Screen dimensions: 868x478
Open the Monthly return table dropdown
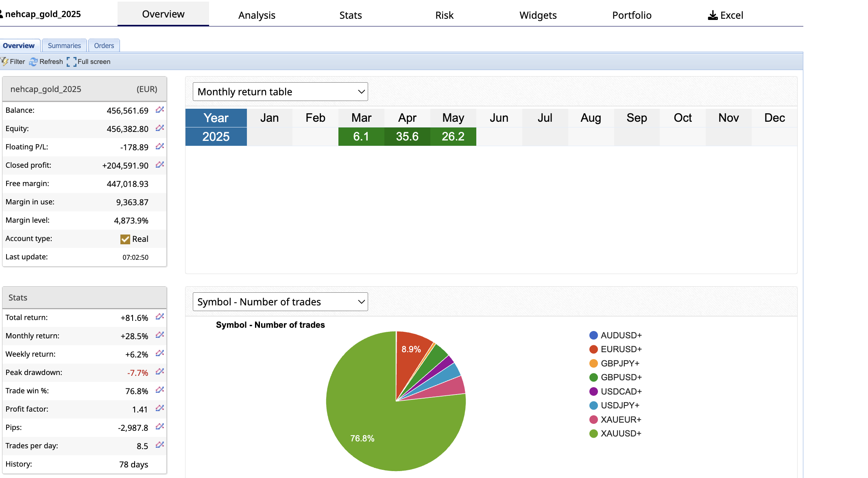(x=280, y=92)
